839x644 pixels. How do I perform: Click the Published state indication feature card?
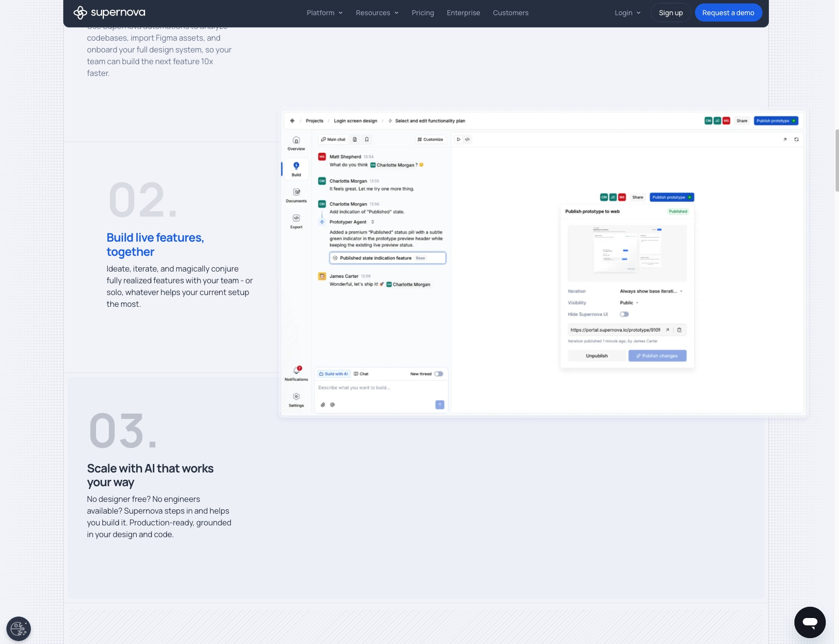388,258
